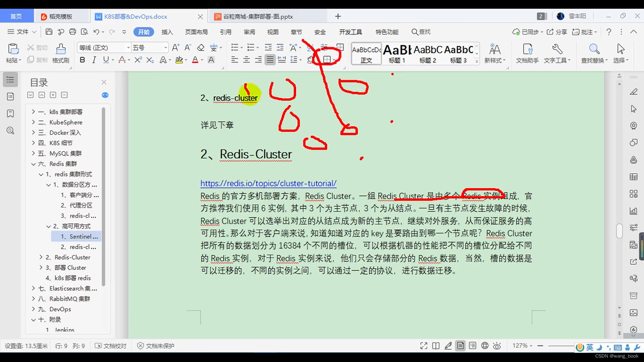Viewport: 644px width, 362px height.
Task: Select the 标题 1 style
Action: (x=397, y=54)
